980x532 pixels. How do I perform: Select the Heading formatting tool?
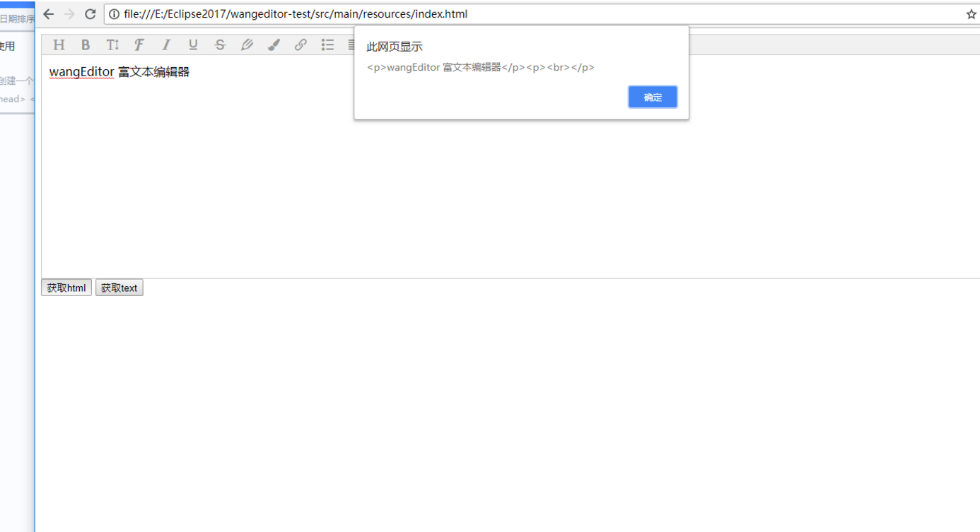(59, 45)
